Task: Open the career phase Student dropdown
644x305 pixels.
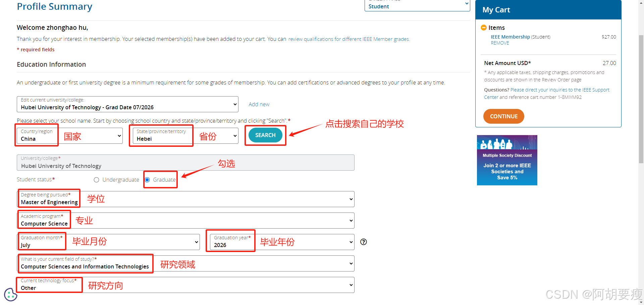Action: click(417, 6)
